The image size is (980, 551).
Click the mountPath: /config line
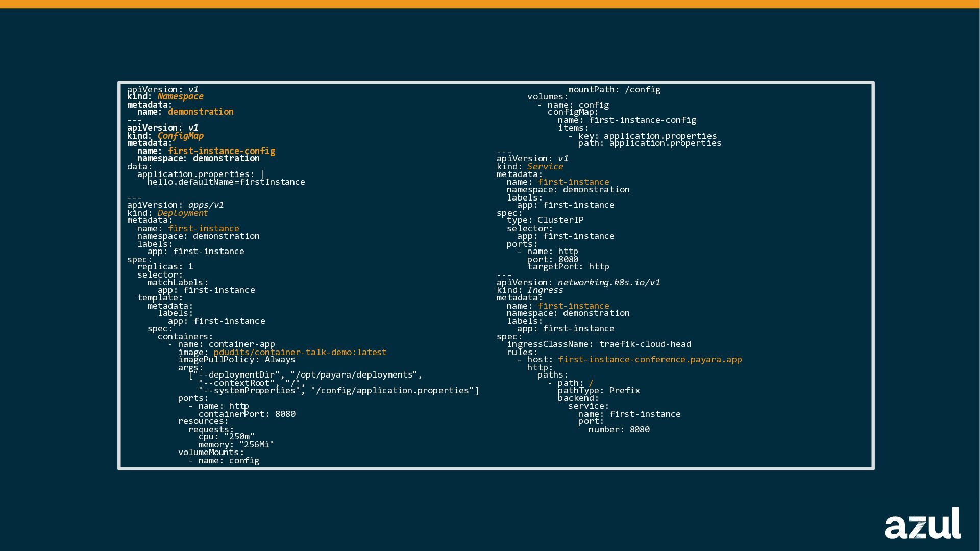point(614,89)
